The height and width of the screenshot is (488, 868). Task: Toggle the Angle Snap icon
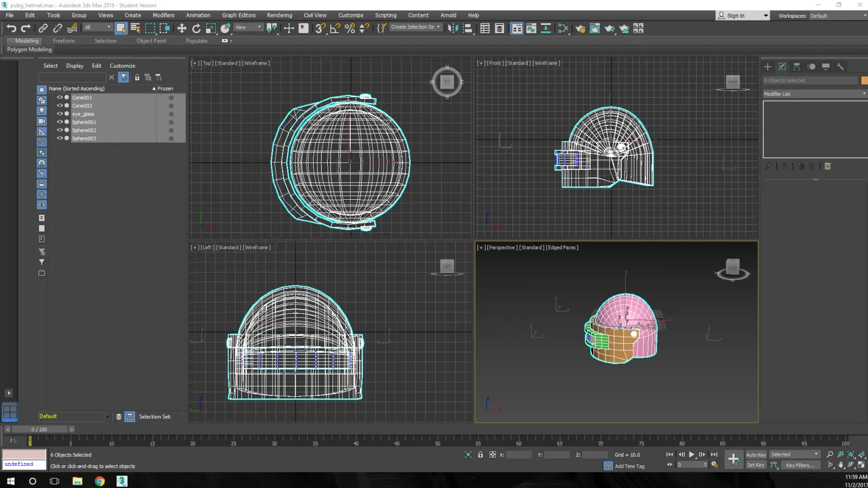point(335,28)
